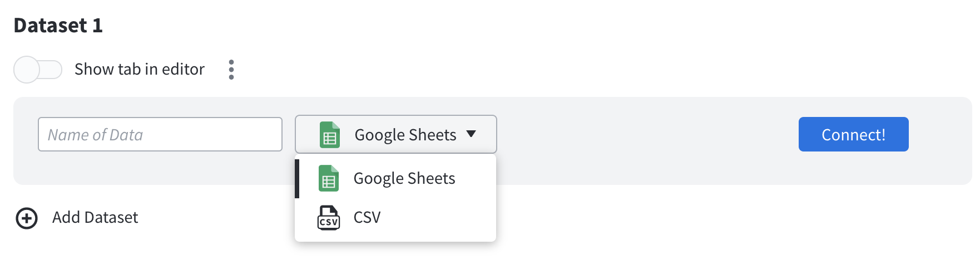980x264 pixels.
Task: Click the CSV file icon
Action: 329,217
